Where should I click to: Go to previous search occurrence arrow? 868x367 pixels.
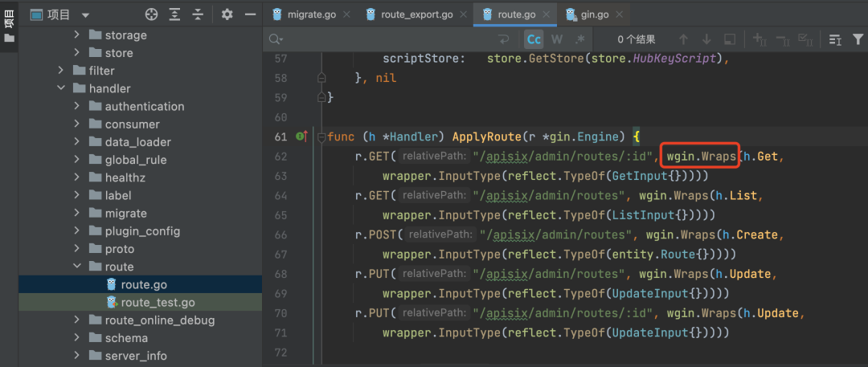684,39
